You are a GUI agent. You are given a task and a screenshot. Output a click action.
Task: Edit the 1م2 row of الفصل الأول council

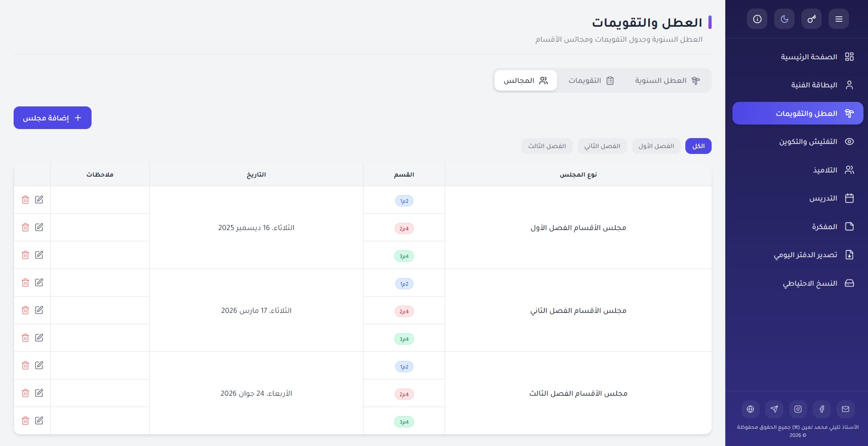39,200
